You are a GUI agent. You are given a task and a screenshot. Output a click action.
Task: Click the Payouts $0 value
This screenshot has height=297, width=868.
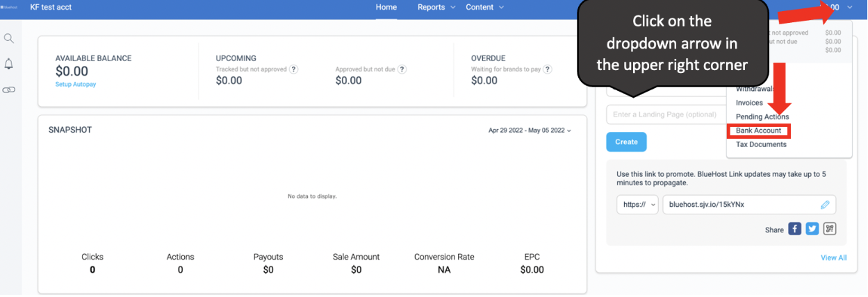pyautogui.click(x=268, y=270)
